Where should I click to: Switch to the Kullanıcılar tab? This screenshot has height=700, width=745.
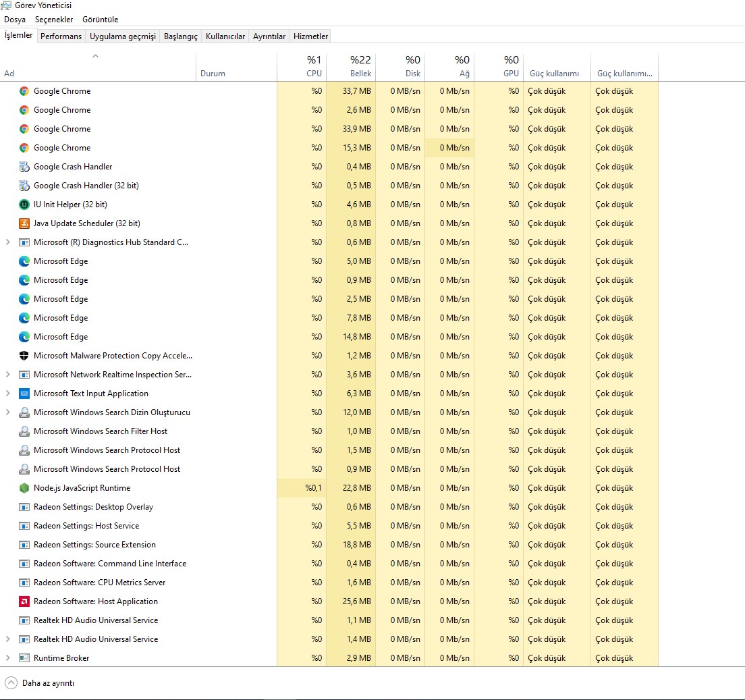(x=225, y=36)
